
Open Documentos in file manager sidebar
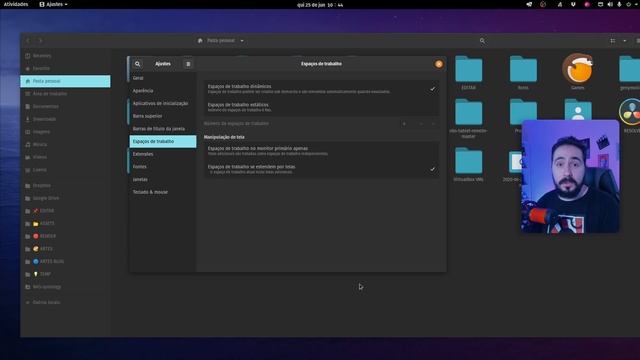[x=65, y=106]
